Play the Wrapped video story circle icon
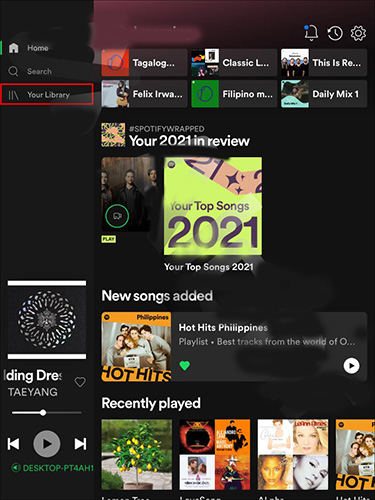Image resolution: width=375 pixels, height=500 pixels. [117, 216]
